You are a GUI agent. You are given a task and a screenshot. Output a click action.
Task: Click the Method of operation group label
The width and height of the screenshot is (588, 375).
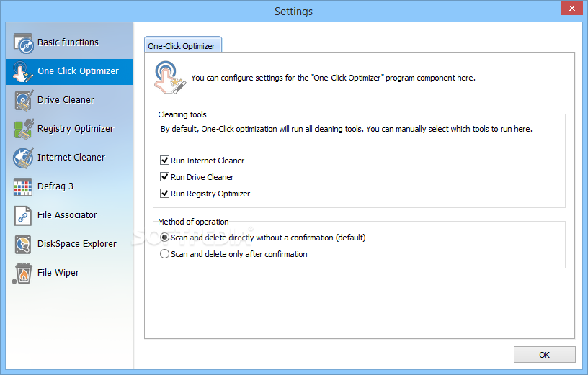point(193,222)
